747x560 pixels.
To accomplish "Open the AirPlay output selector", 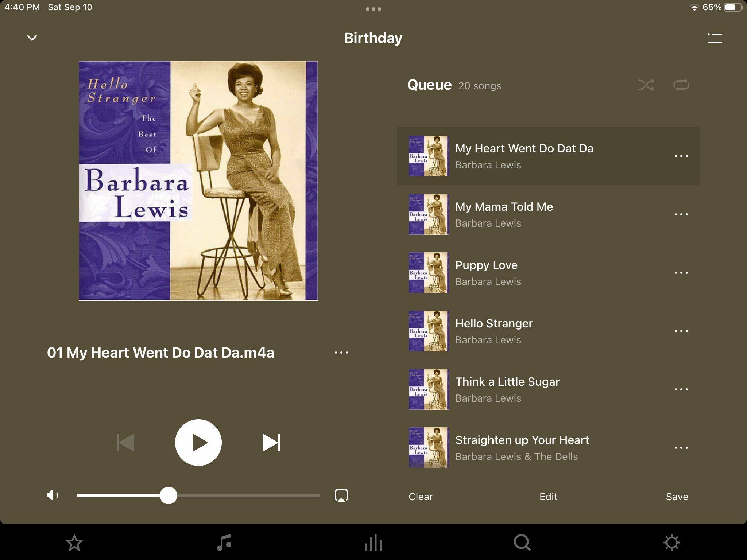I will click(x=341, y=495).
